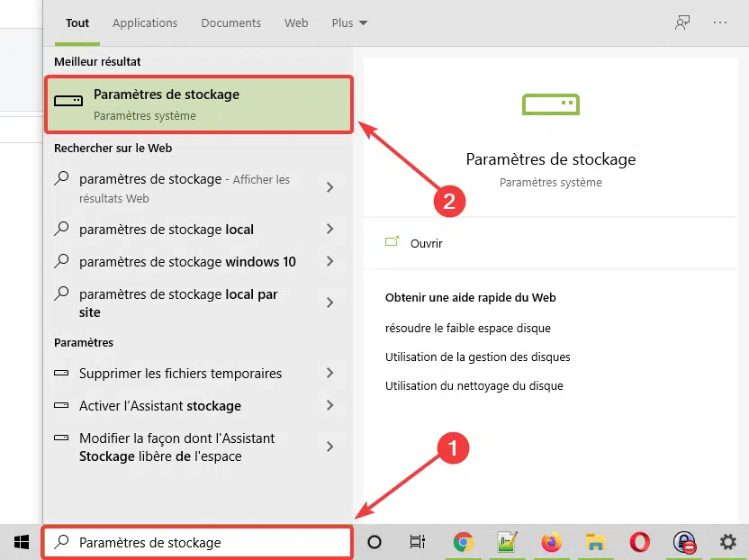Switch to the Tout tab
This screenshot has width=749, height=560.
[77, 23]
